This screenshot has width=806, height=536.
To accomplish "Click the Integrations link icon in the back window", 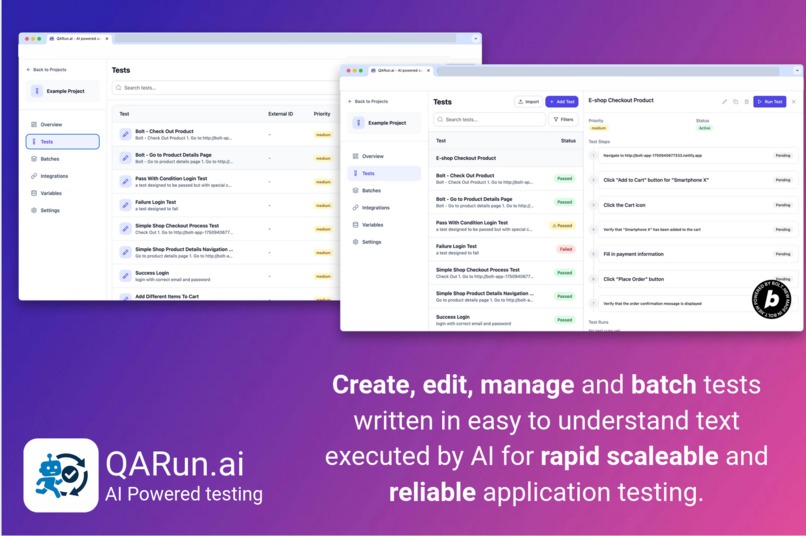I will tap(34, 176).
